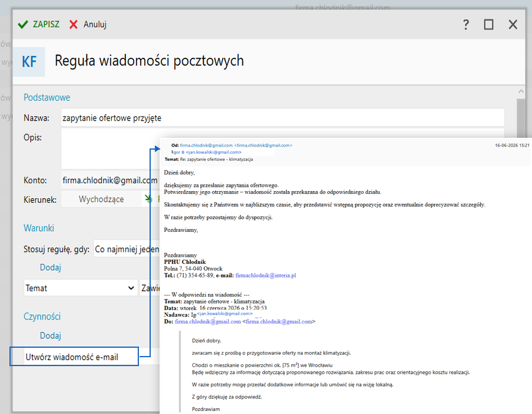Click Dodaj under Warunki
This screenshot has height=414, width=532.
(x=51, y=267)
